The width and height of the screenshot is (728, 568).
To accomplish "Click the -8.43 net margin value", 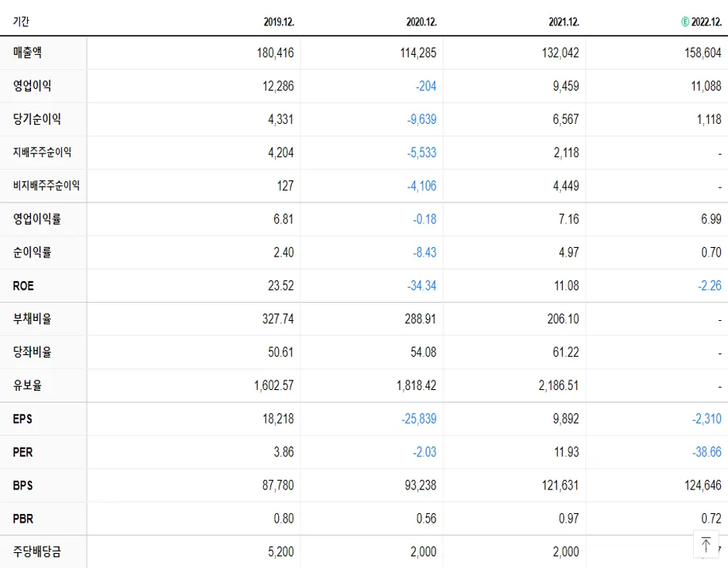I will tap(425, 253).
